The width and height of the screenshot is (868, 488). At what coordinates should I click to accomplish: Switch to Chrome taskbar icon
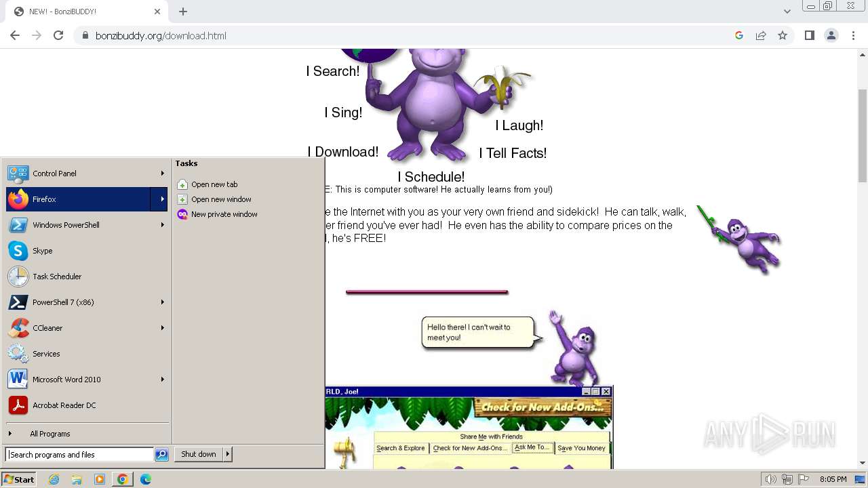pyautogui.click(x=122, y=479)
